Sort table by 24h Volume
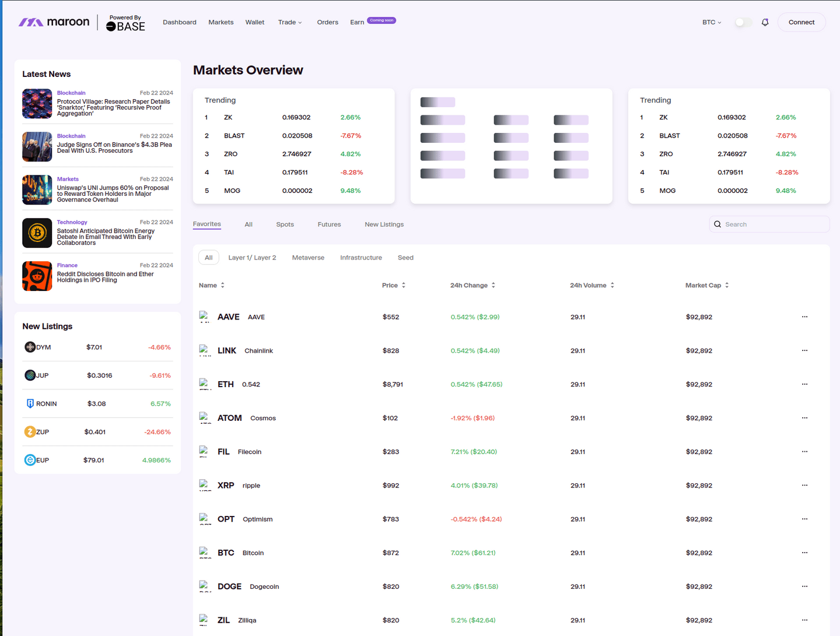 coord(592,285)
